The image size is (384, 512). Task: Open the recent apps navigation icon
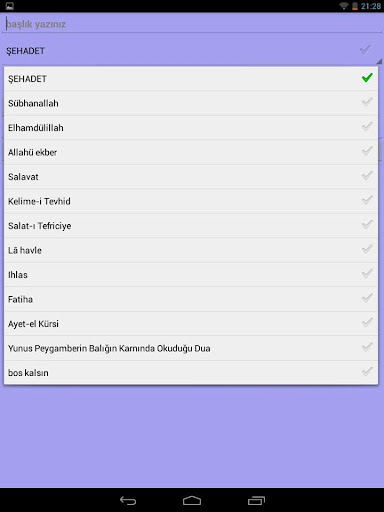pyautogui.click(x=256, y=500)
